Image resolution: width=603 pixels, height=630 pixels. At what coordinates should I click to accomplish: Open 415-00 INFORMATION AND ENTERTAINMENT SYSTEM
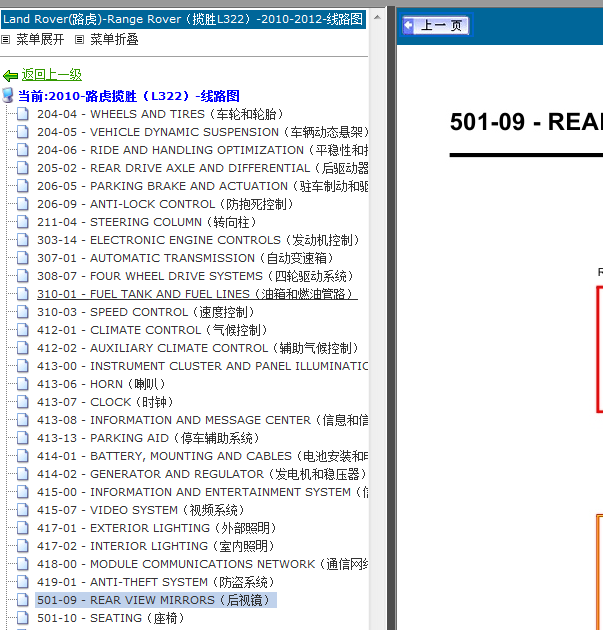(x=202, y=492)
